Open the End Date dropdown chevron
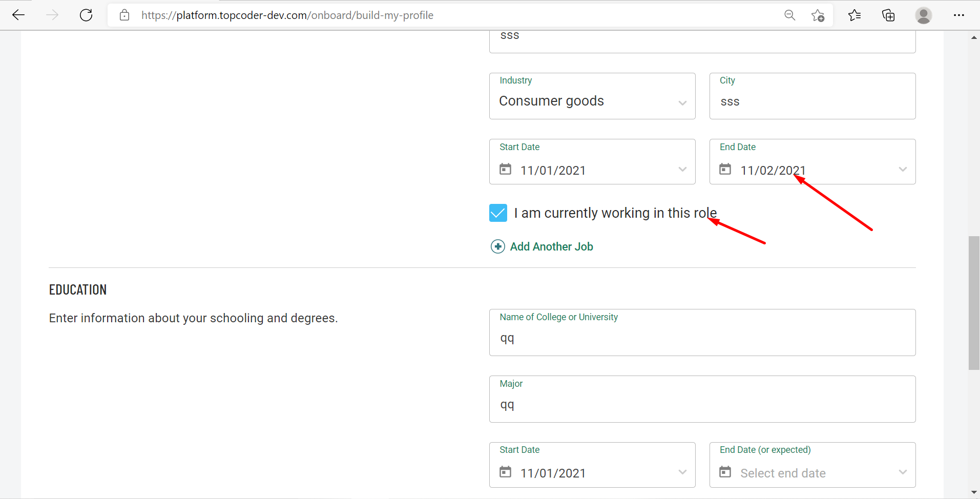The height and width of the screenshot is (499, 980). [903, 169]
